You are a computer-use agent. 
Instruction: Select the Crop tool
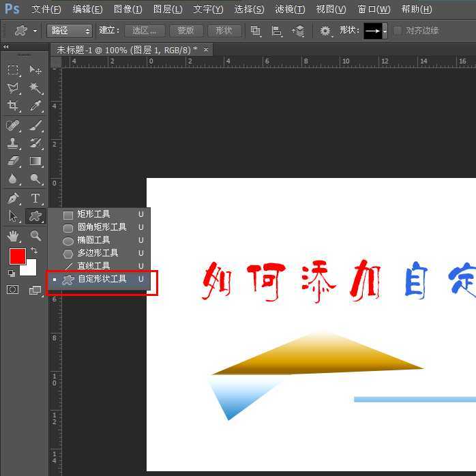coord(13,106)
